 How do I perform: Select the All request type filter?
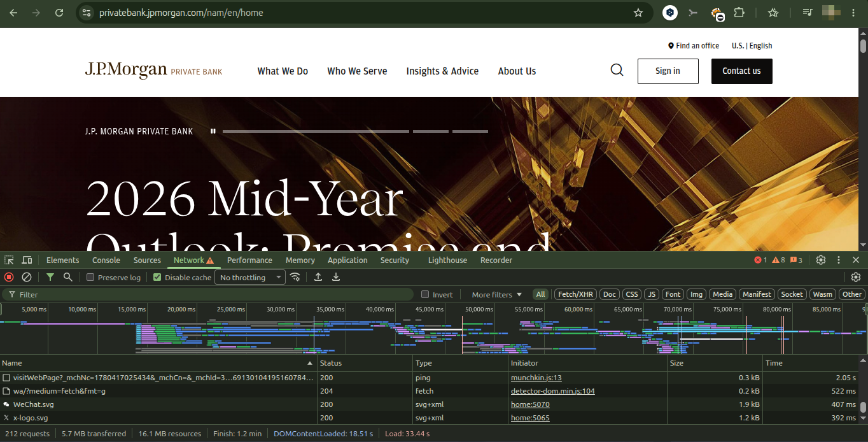pyautogui.click(x=540, y=294)
